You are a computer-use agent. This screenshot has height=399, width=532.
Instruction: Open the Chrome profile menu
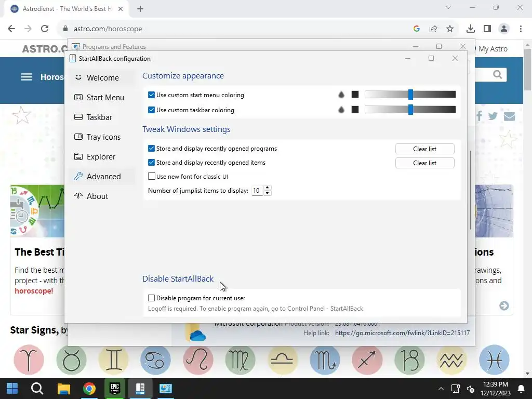click(x=504, y=29)
